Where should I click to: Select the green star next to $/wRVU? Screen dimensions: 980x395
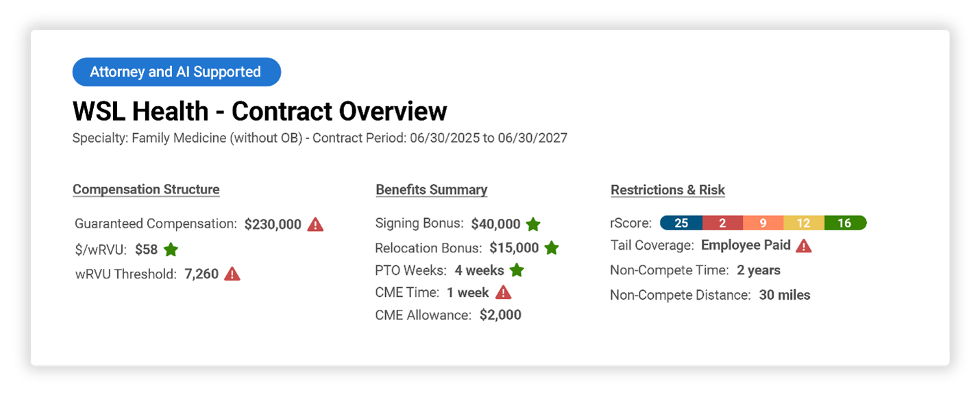(x=169, y=249)
